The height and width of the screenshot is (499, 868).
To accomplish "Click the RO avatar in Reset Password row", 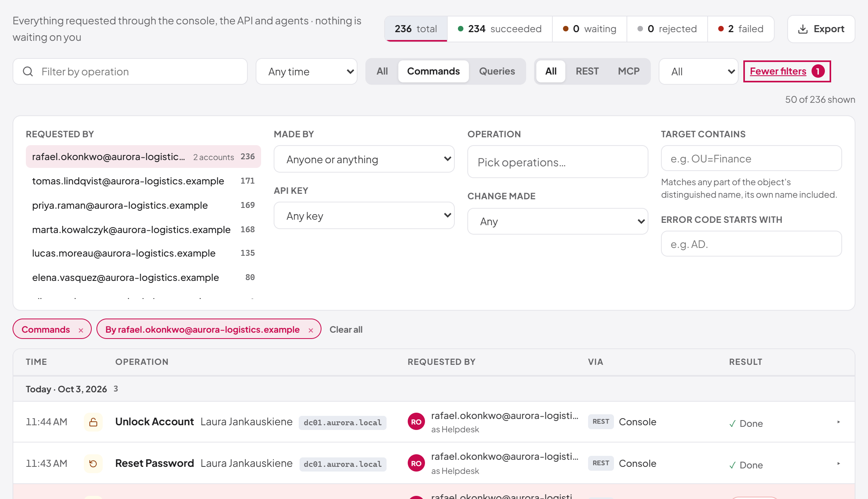I will pyautogui.click(x=416, y=464).
